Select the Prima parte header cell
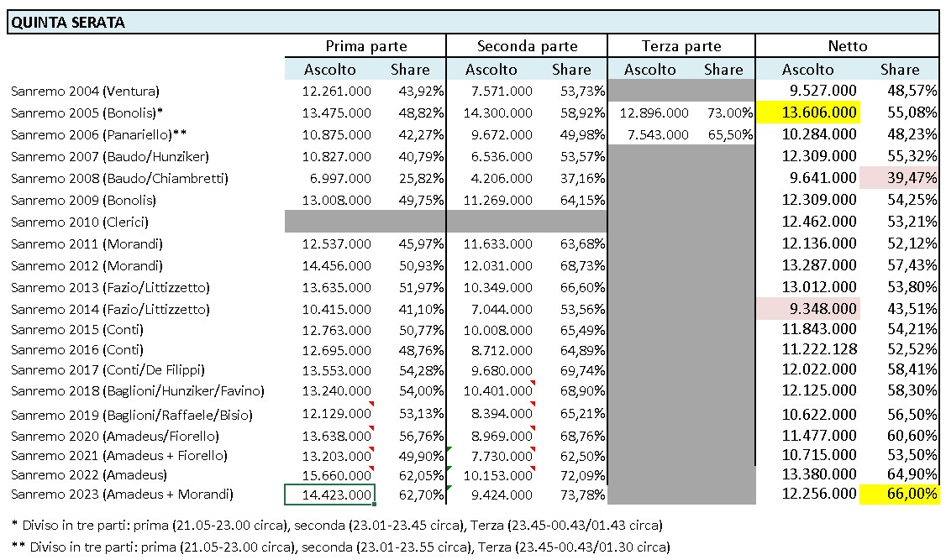 (x=365, y=46)
